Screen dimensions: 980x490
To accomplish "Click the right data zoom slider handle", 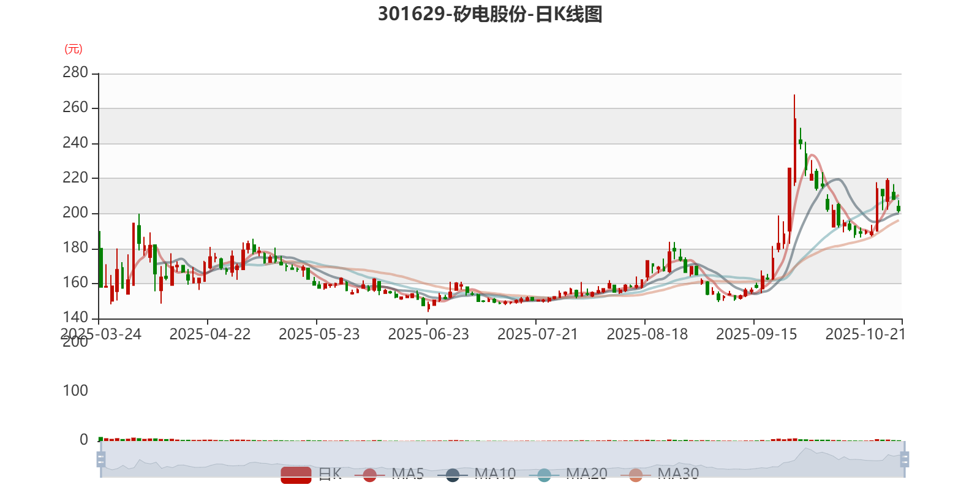I will pos(905,459).
